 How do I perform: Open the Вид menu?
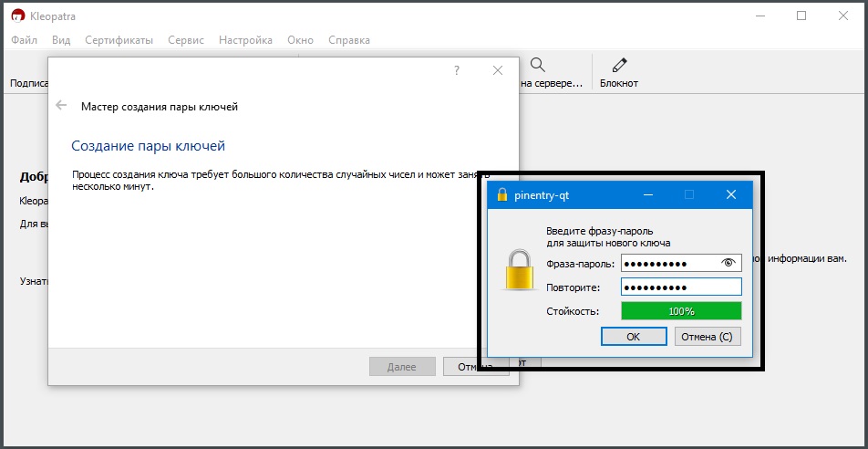(61, 40)
